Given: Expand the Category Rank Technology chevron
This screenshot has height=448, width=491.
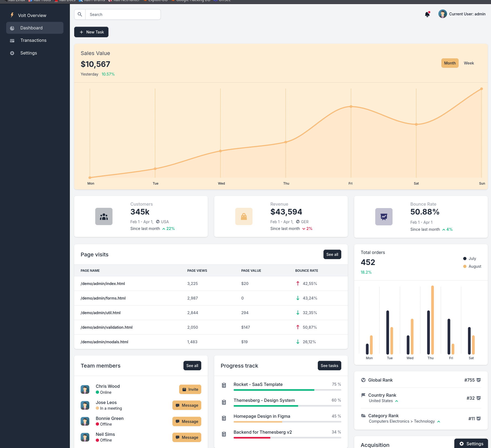Looking at the screenshot, I should point(439,422).
